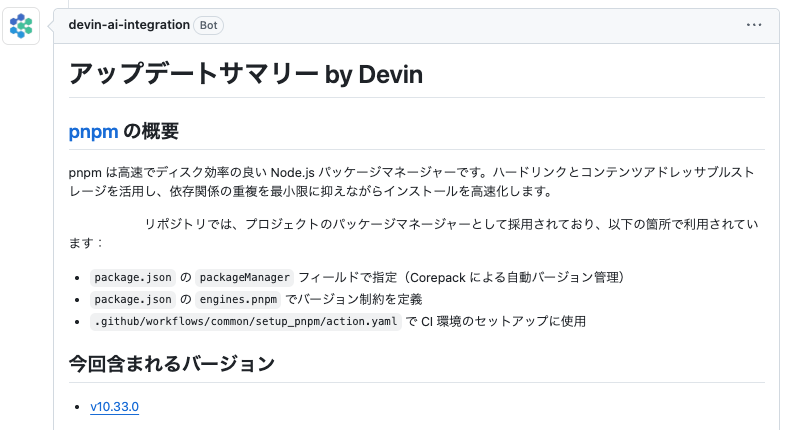
Task: Click the Bot badge label
Action: 209,25
